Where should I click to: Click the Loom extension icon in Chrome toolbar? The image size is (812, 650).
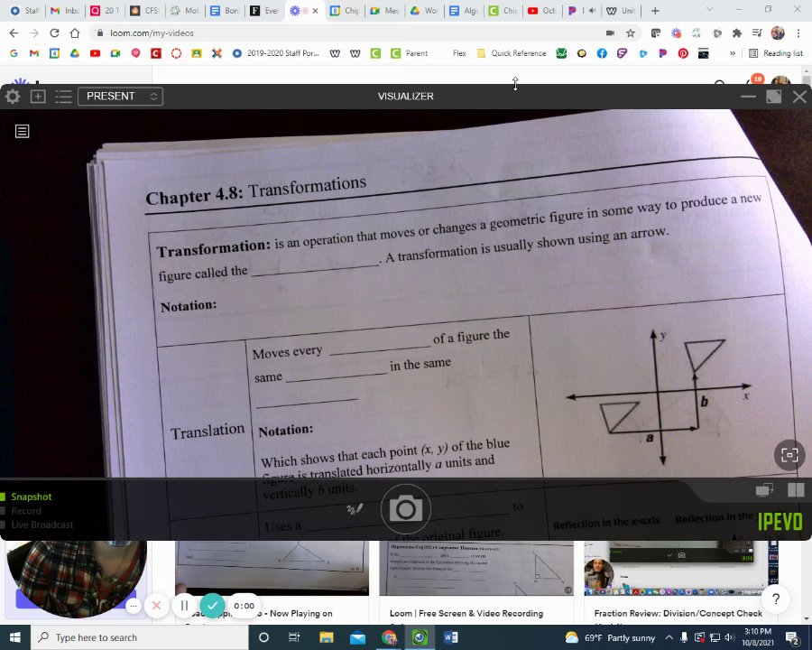pyautogui.click(x=676, y=33)
